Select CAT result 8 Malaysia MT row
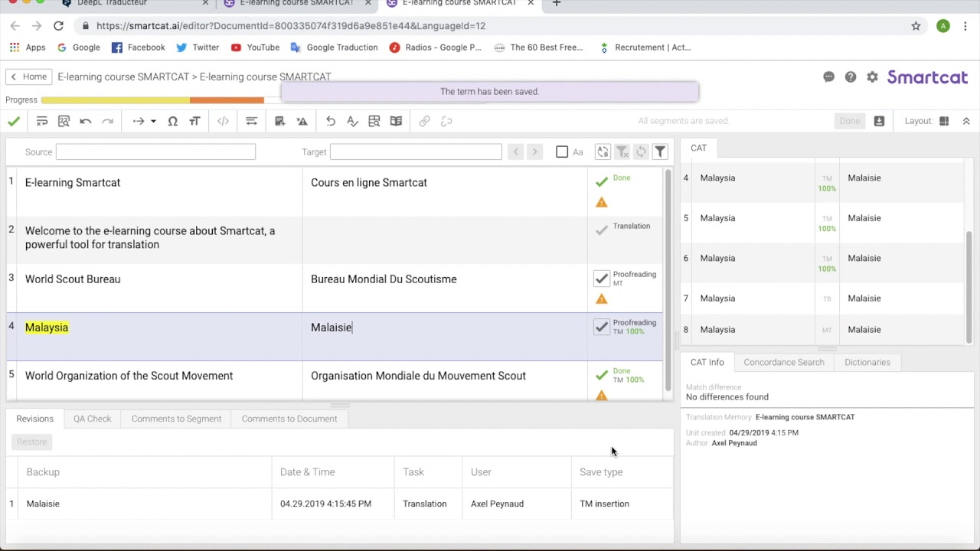This screenshot has width=980, height=551. point(822,330)
